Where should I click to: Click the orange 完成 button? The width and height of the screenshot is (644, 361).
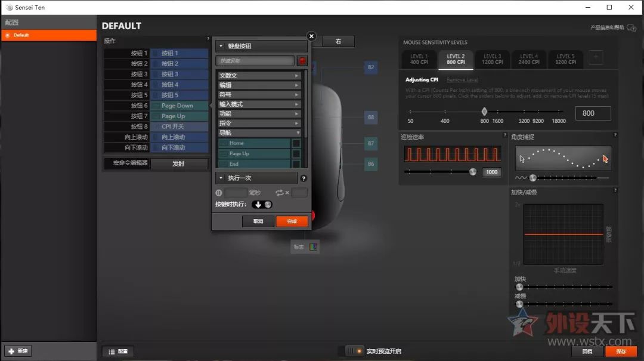coord(292,221)
